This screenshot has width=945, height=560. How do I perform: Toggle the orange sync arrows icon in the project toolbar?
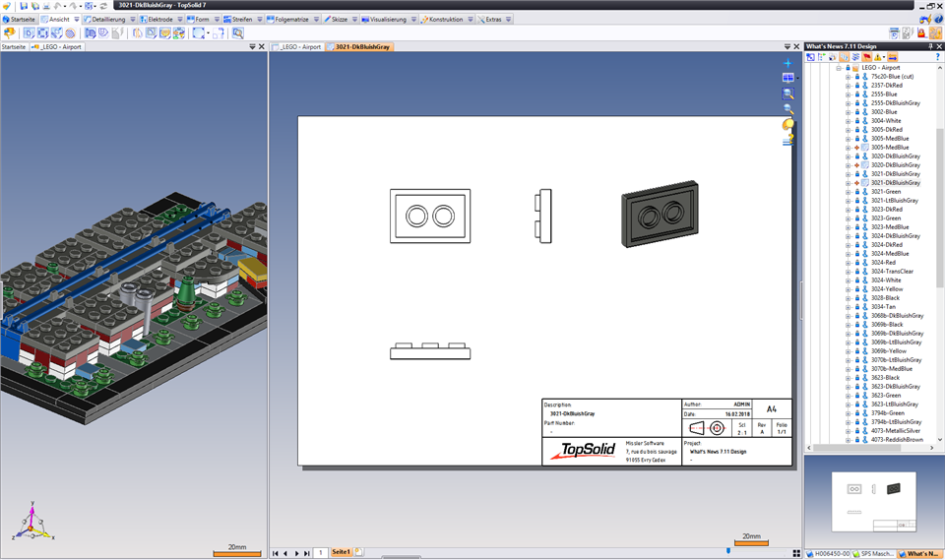coord(893,57)
